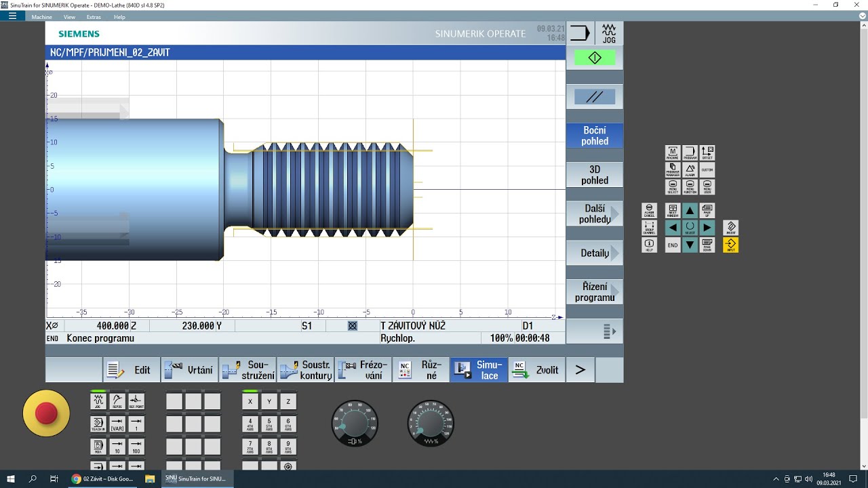Click the Menu Select key

point(673,186)
